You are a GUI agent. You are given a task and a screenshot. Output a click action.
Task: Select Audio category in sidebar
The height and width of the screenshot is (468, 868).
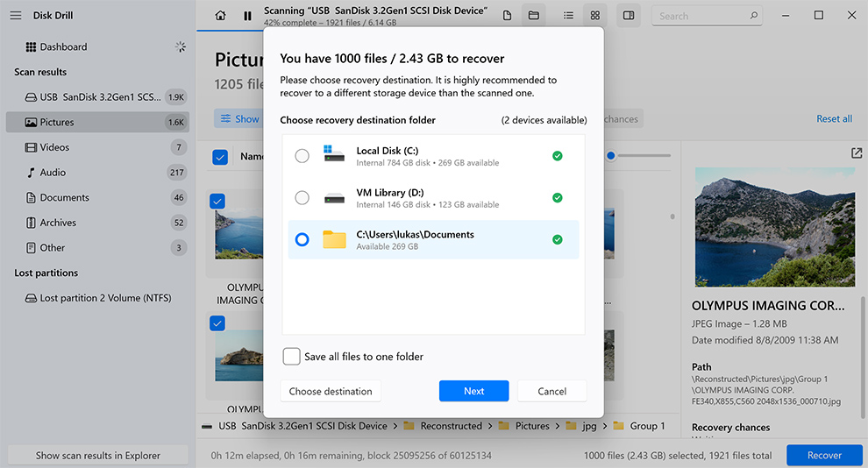point(97,173)
